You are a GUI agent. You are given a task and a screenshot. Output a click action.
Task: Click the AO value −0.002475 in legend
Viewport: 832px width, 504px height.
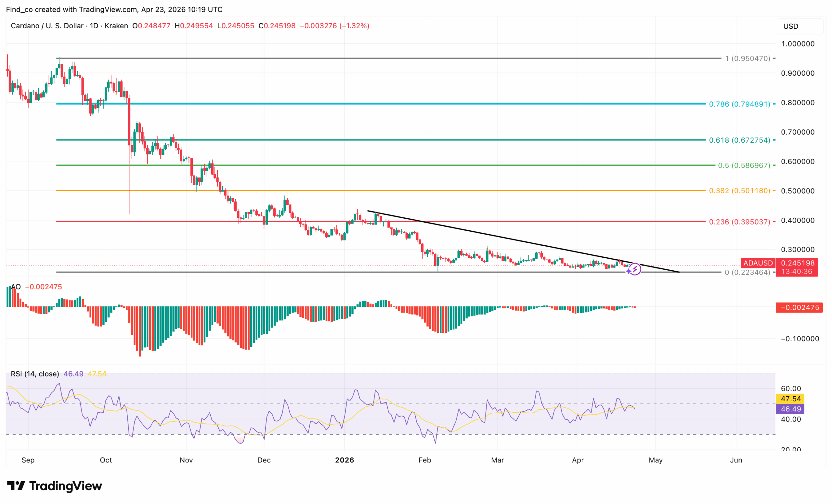click(x=44, y=287)
